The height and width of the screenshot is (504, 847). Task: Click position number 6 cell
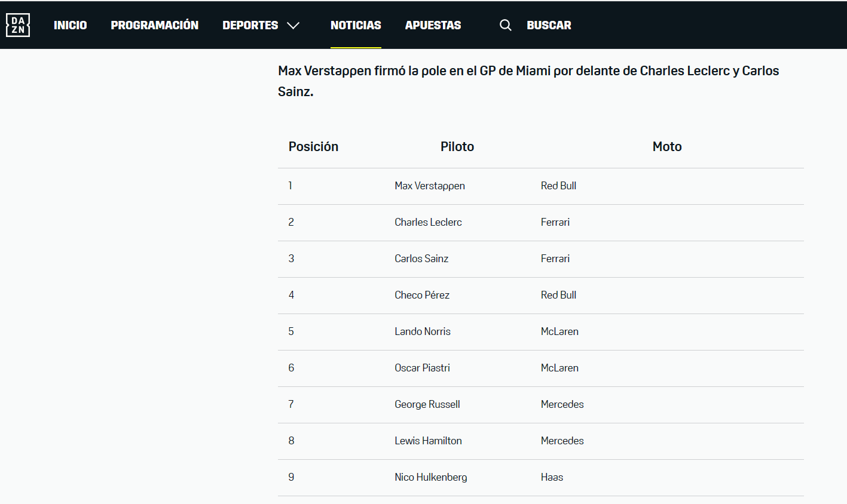(x=291, y=368)
